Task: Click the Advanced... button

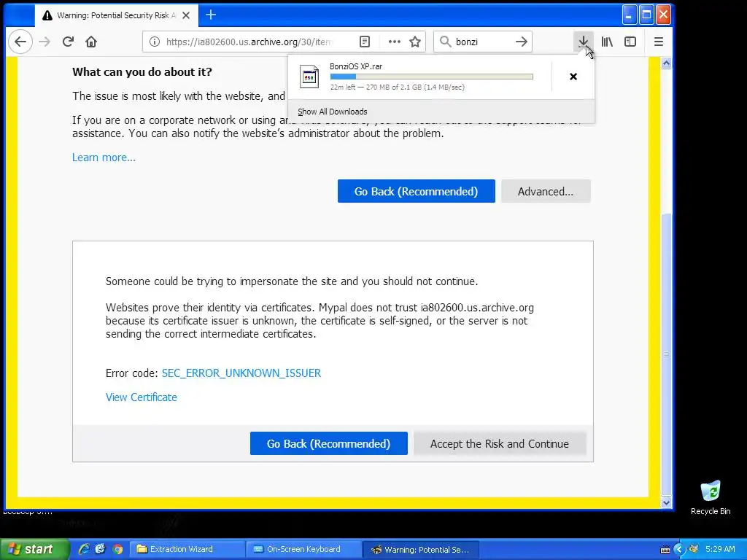Action: tap(546, 192)
